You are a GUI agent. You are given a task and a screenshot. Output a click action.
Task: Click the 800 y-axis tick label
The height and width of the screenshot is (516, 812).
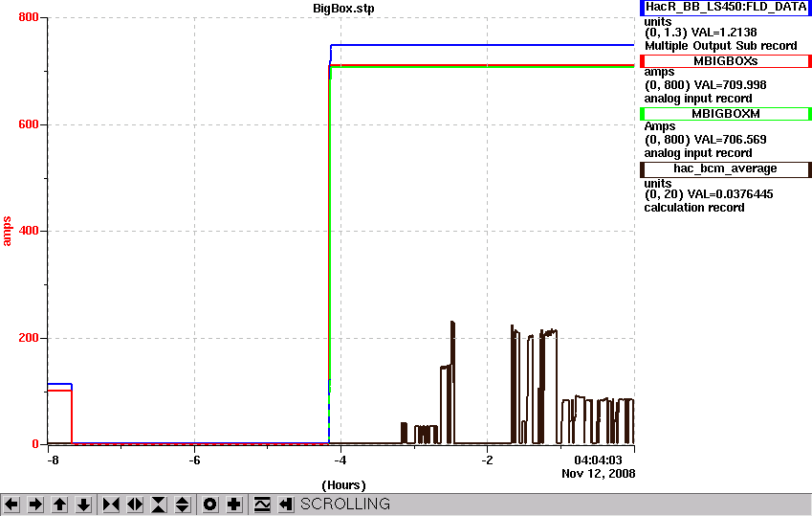tap(29, 17)
